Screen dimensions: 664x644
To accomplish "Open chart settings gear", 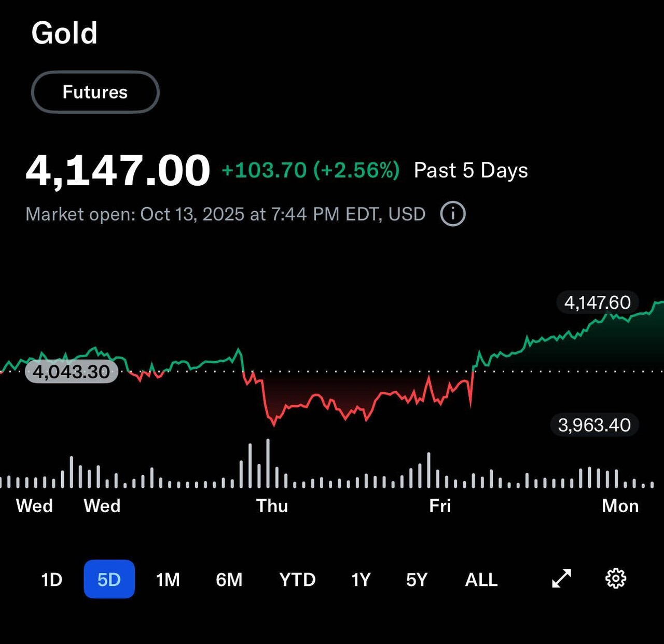I will point(616,579).
